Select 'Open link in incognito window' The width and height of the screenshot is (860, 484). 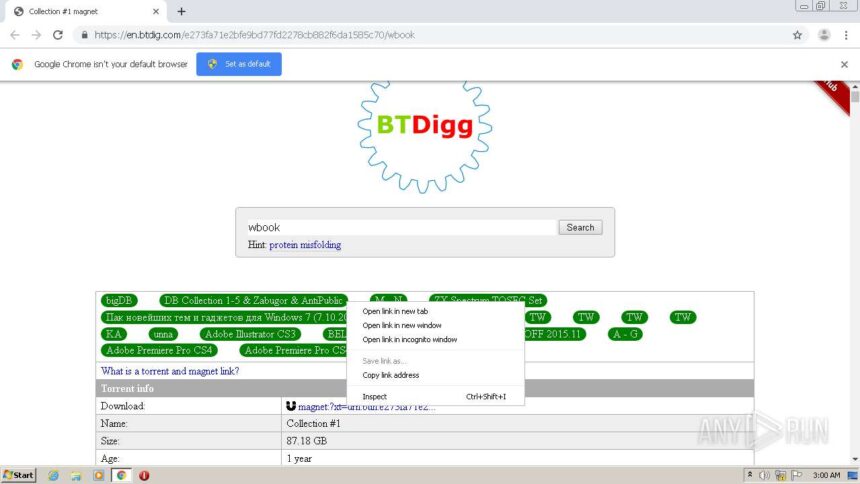409,339
